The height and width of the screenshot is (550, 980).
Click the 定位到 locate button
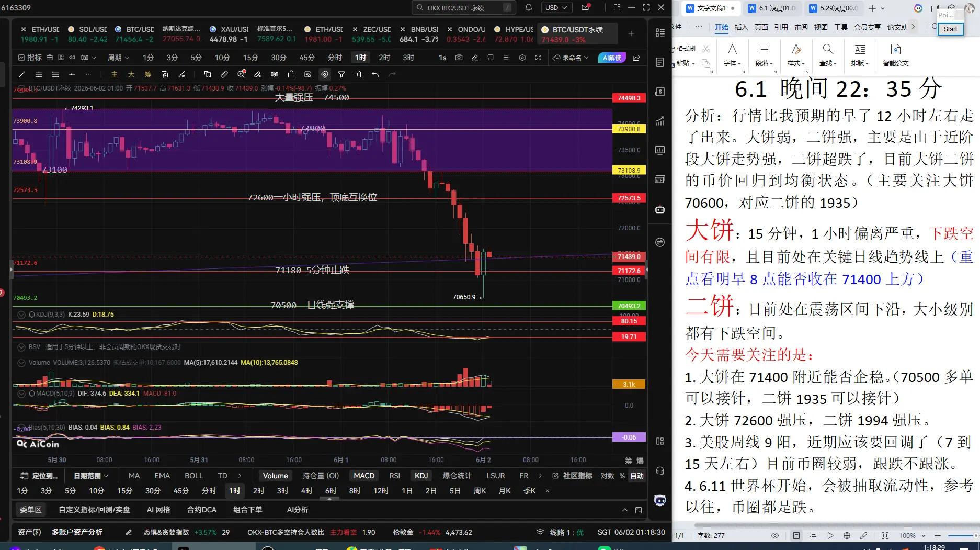point(39,476)
